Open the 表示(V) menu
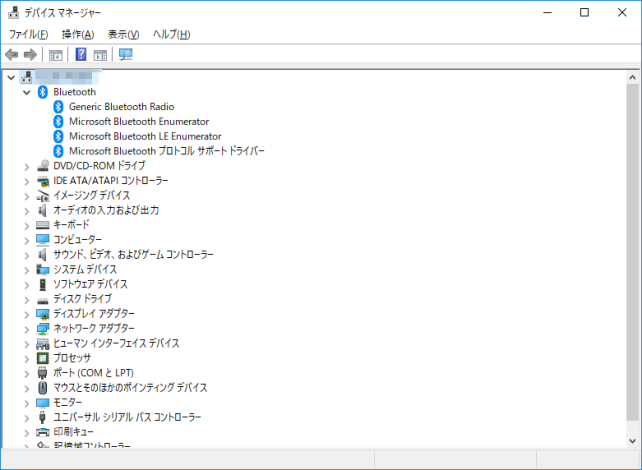Viewport: 642px width, 470px height. tap(123, 34)
